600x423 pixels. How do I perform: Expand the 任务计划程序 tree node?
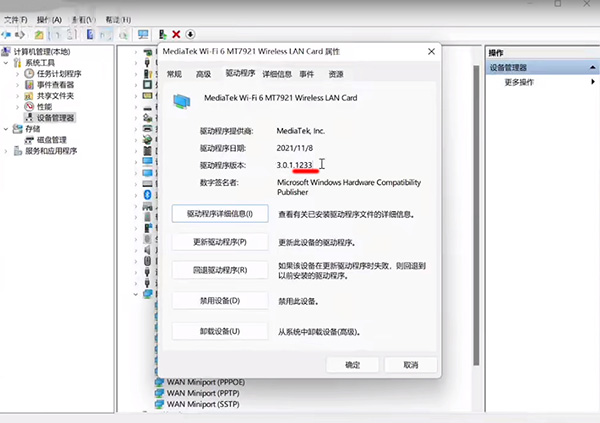(18, 73)
